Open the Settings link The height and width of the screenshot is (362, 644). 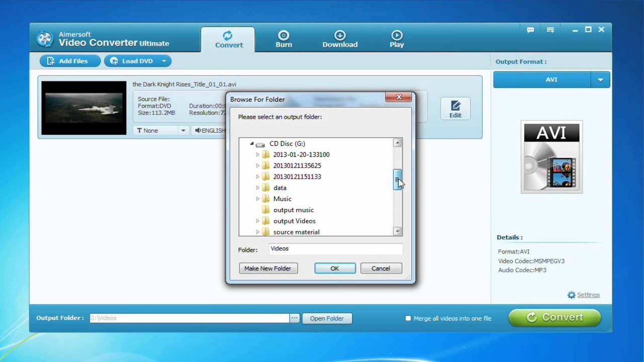tap(588, 295)
